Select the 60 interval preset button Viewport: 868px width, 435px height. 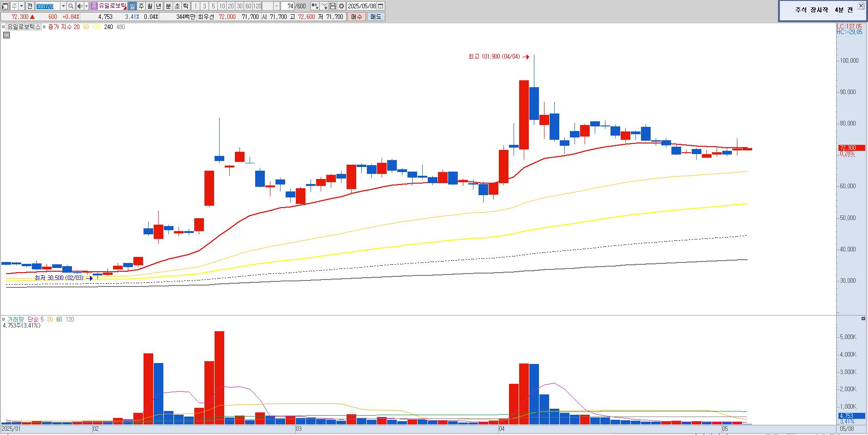pos(248,6)
